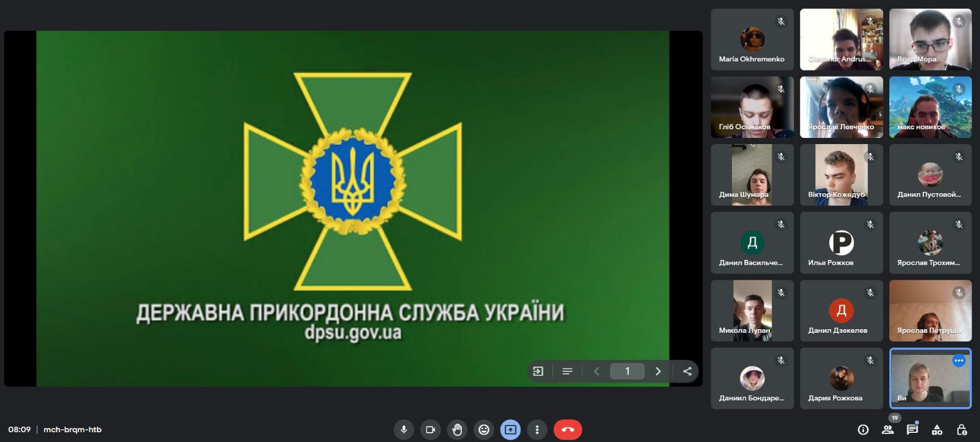980x442 pixels.
Task: Open the slide list lines icon
Action: click(x=567, y=371)
